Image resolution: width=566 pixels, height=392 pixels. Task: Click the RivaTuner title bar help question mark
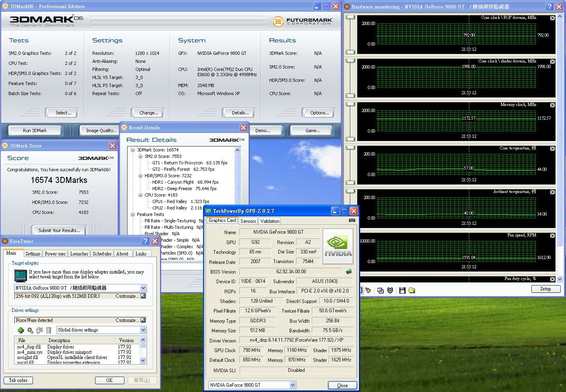[145, 241]
